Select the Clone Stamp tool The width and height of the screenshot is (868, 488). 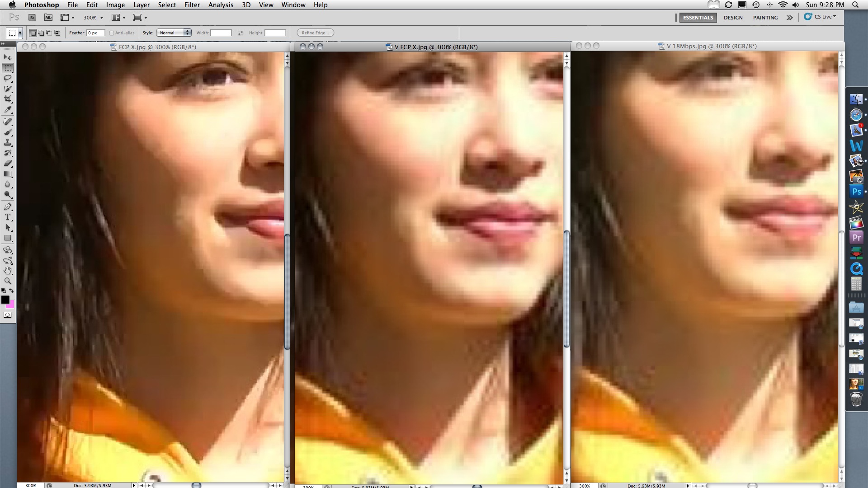(x=8, y=143)
